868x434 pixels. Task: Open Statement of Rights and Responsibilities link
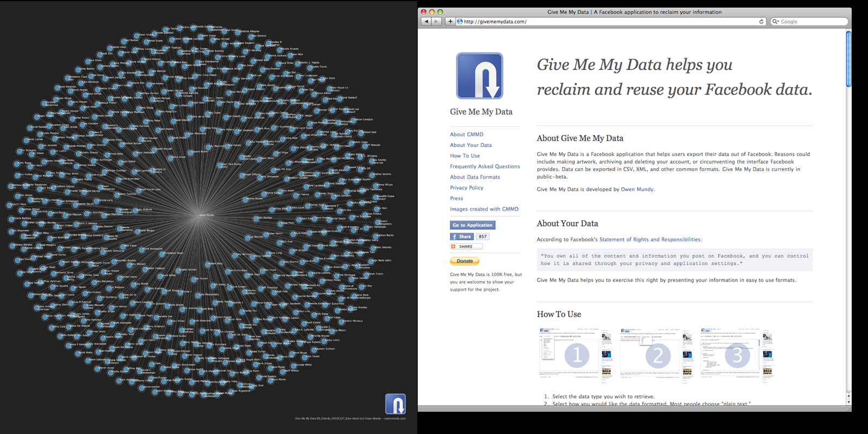(x=650, y=239)
